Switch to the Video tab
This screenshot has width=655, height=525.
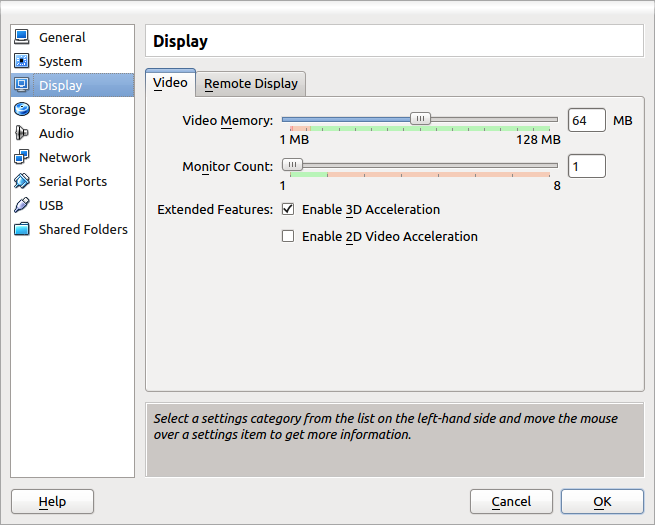coord(170,83)
